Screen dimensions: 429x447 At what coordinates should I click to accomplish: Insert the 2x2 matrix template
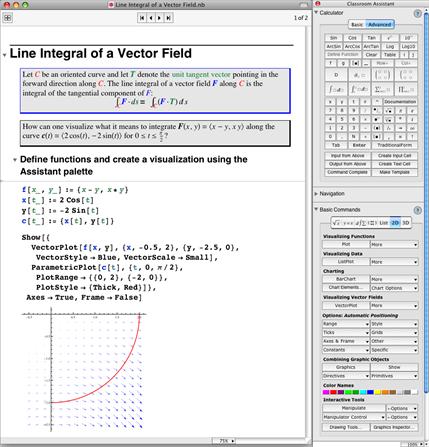point(382,75)
